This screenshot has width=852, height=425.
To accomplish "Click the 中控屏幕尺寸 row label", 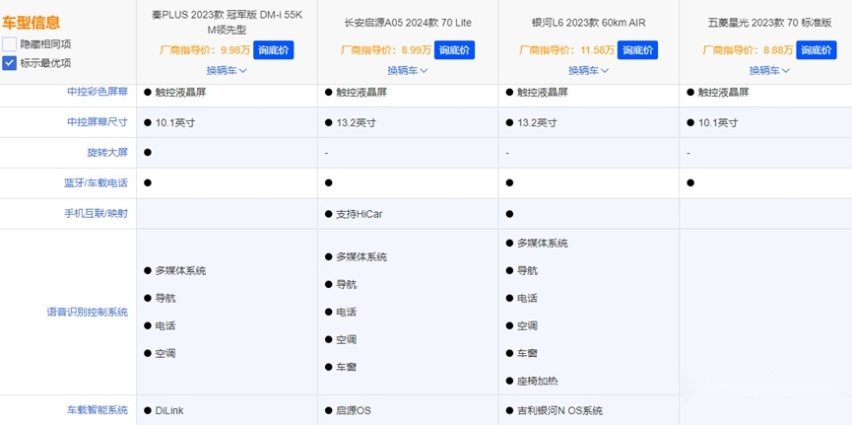I will click(x=97, y=122).
